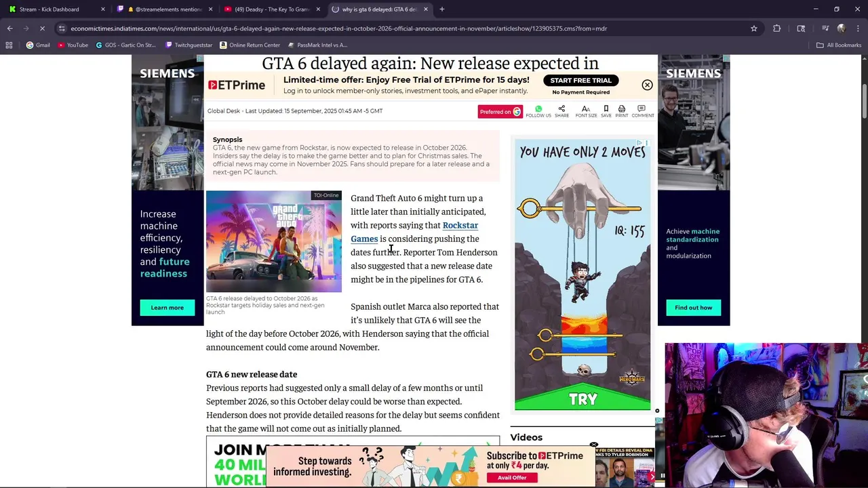Open the All Bookmarks folder
This screenshot has height=488, width=868.
click(x=839, y=45)
